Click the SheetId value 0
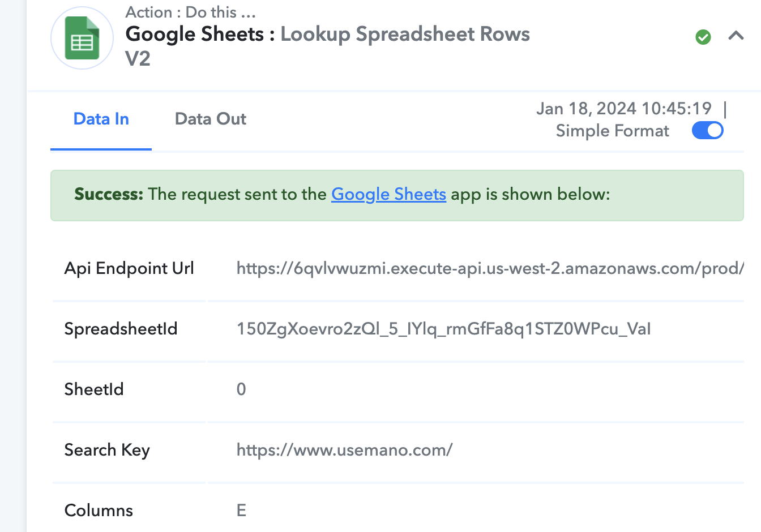Screen dimensions: 761x532 [x=241, y=389]
